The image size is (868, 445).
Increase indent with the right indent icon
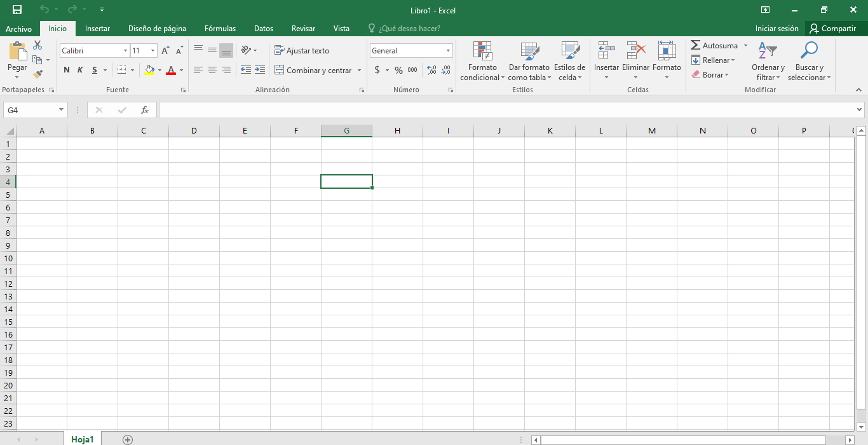(260, 70)
